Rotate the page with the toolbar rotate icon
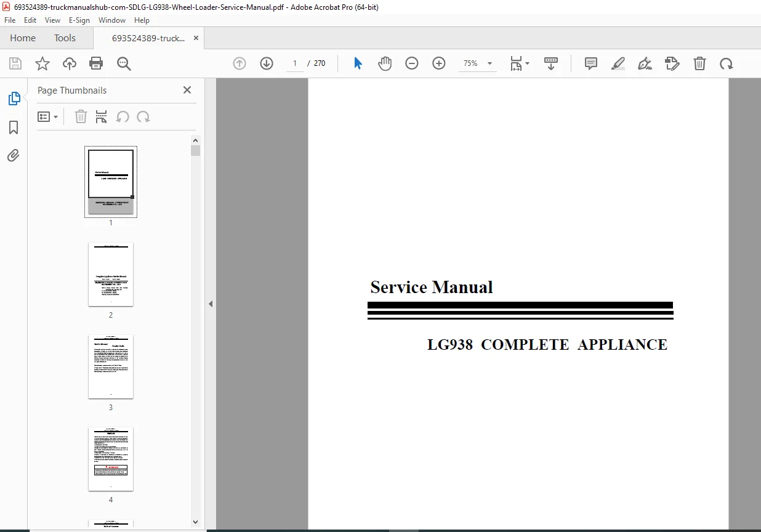The width and height of the screenshot is (761, 532). pyautogui.click(x=727, y=63)
